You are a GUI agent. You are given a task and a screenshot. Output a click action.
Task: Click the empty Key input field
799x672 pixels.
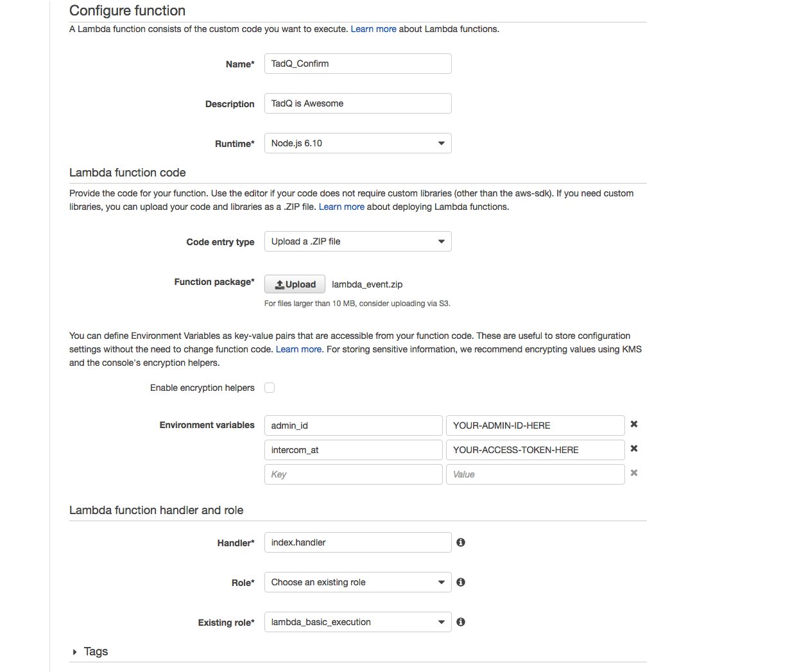pyautogui.click(x=353, y=473)
